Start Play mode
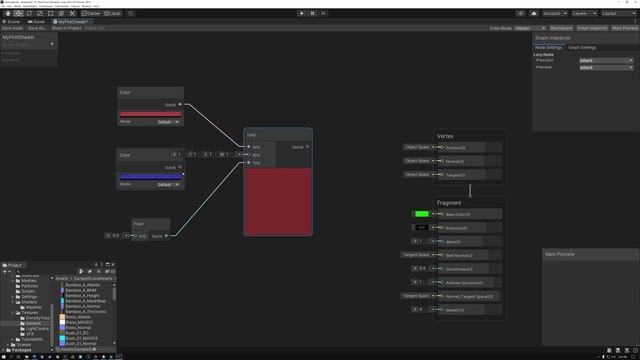The height and width of the screenshot is (360, 640). coord(302,13)
